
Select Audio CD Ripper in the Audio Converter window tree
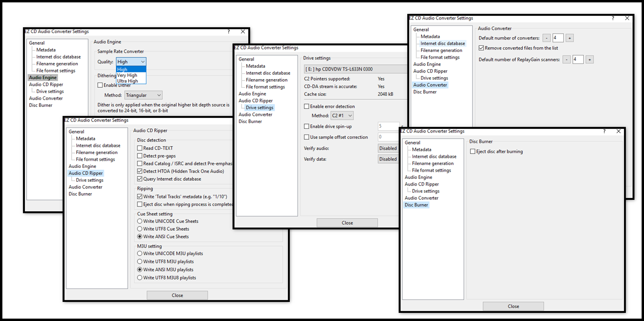click(431, 71)
